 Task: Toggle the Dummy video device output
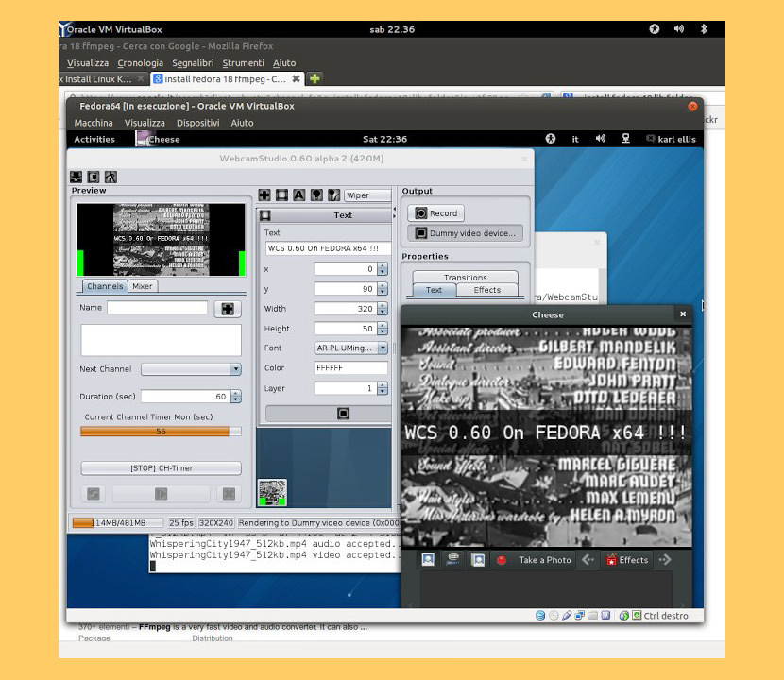pos(464,233)
